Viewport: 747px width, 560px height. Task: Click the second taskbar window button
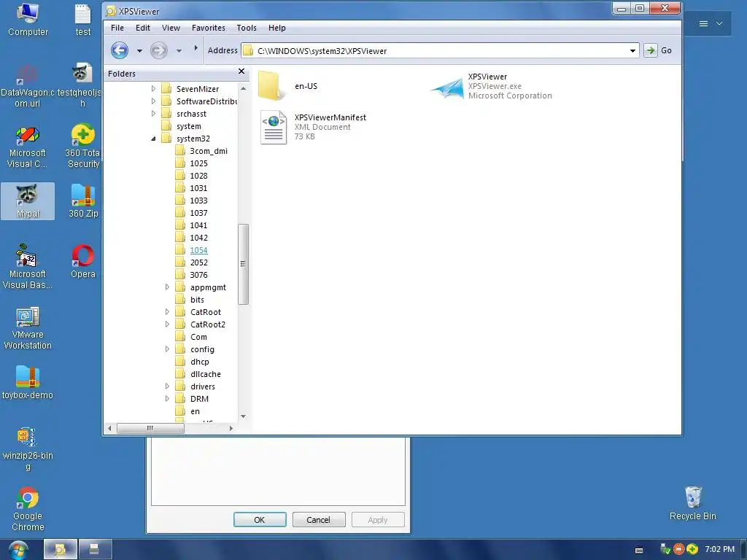pyautogui.click(x=96, y=550)
